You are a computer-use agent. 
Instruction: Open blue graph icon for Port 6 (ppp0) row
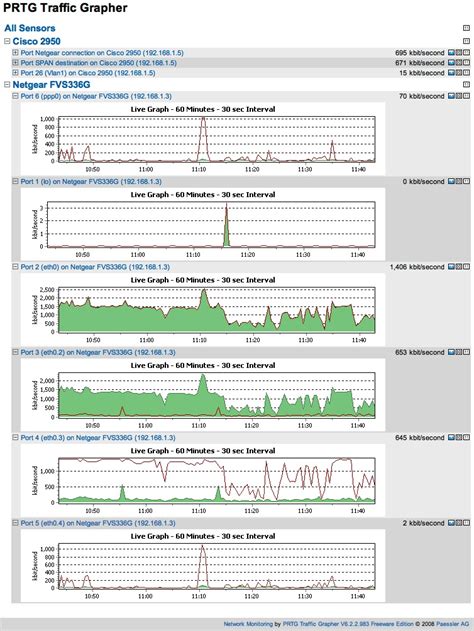point(451,96)
